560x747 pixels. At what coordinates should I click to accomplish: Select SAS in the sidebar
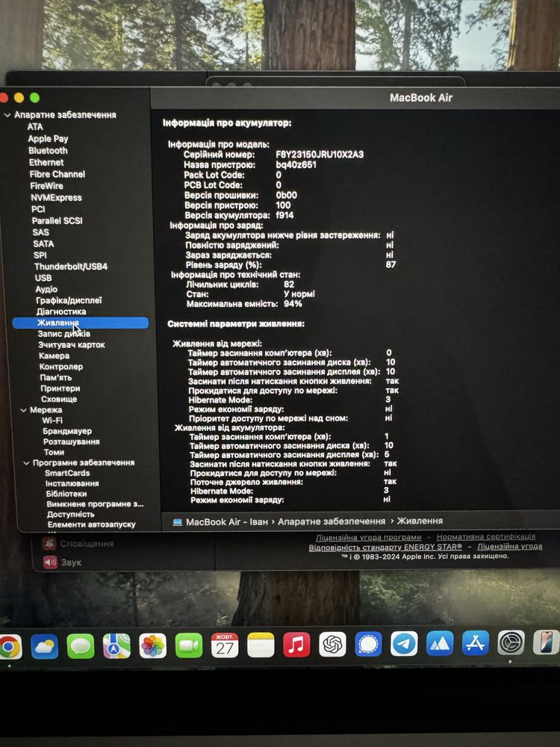pyautogui.click(x=40, y=232)
